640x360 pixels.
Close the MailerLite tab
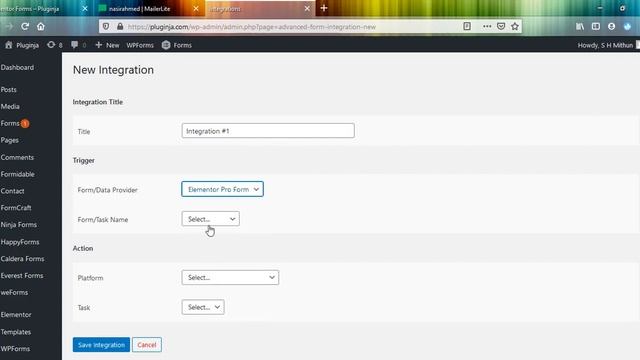pos(196,8)
